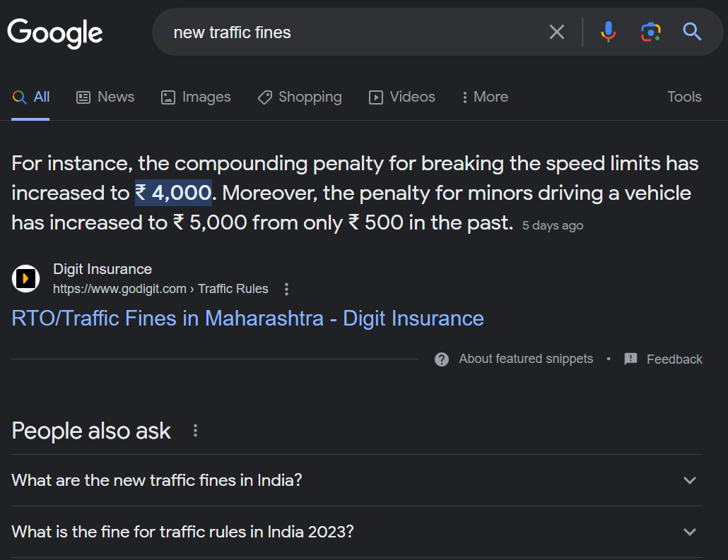Start voice search with microphone icon
This screenshot has width=728, height=560.
point(609,32)
